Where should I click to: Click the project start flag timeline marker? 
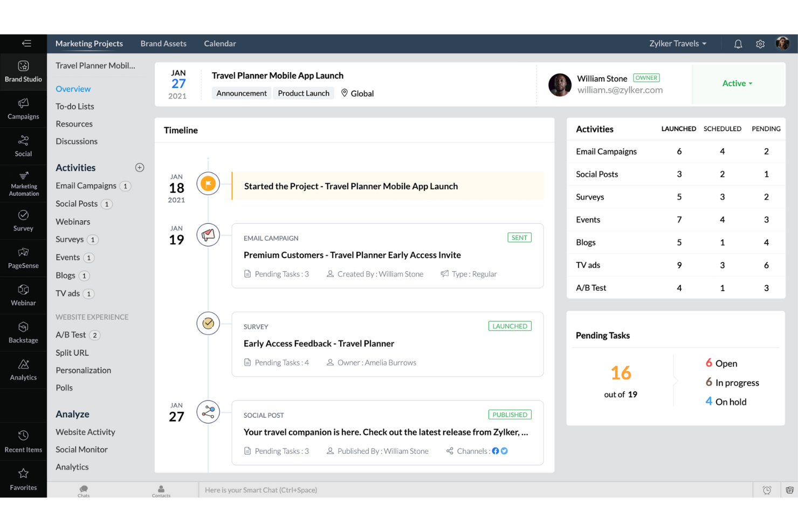pos(208,184)
